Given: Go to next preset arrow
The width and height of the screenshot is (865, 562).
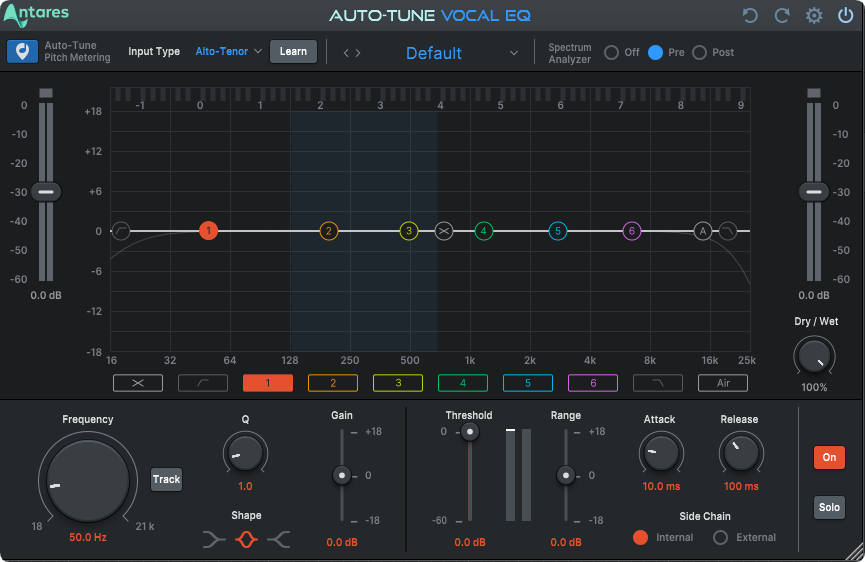Looking at the screenshot, I should [358, 53].
